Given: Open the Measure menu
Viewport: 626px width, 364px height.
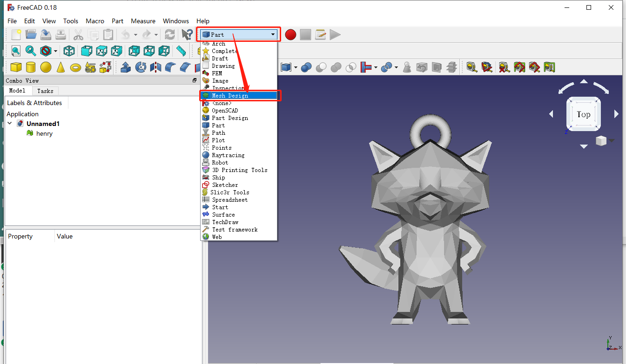Looking at the screenshot, I should (x=143, y=21).
